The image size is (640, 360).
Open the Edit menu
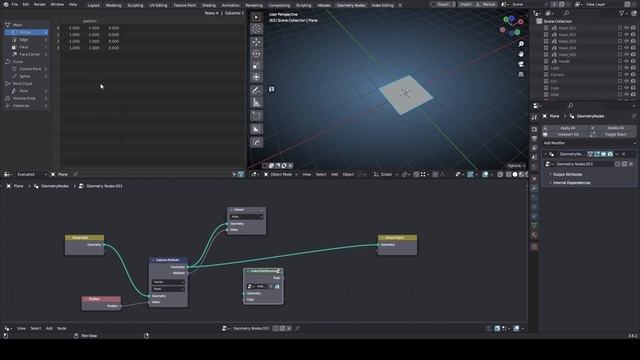click(x=26, y=4)
